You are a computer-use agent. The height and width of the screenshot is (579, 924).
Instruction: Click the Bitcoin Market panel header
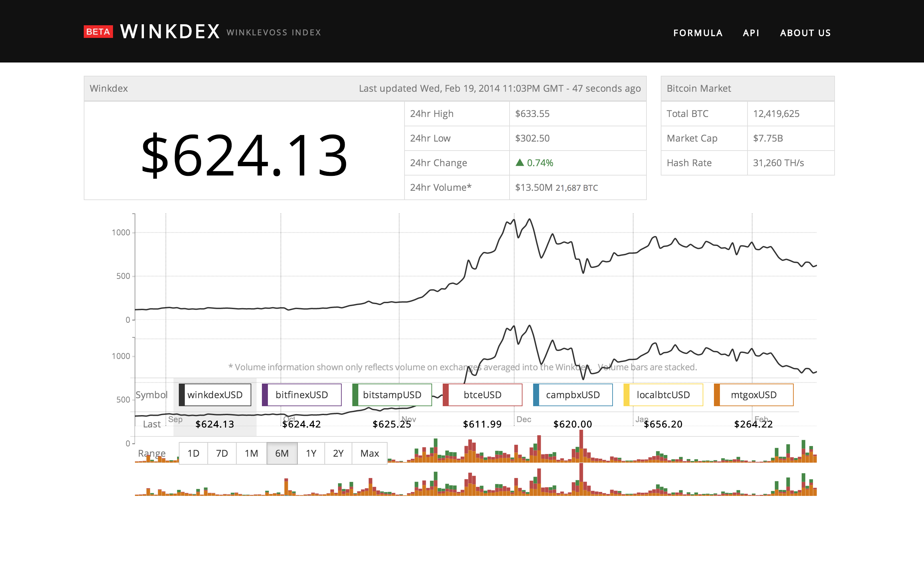pyautogui.click(x=748, y=88)
